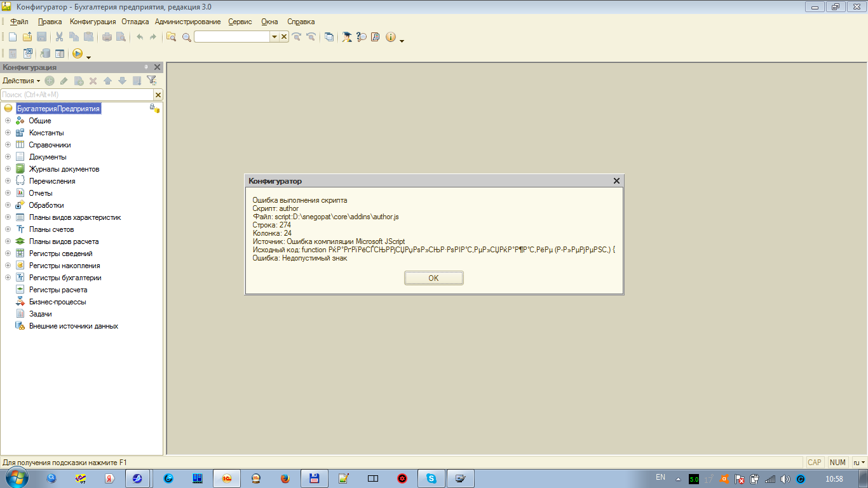Open the Файл menu
The image size is (868, 488).
coord(19,22)
